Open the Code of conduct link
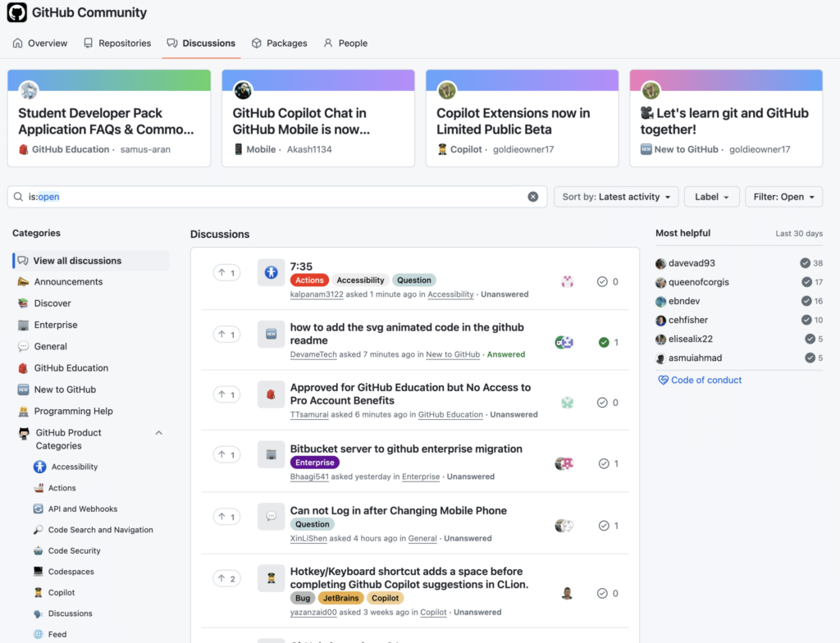This screenshot has width=840, height=643. [705, 380]
